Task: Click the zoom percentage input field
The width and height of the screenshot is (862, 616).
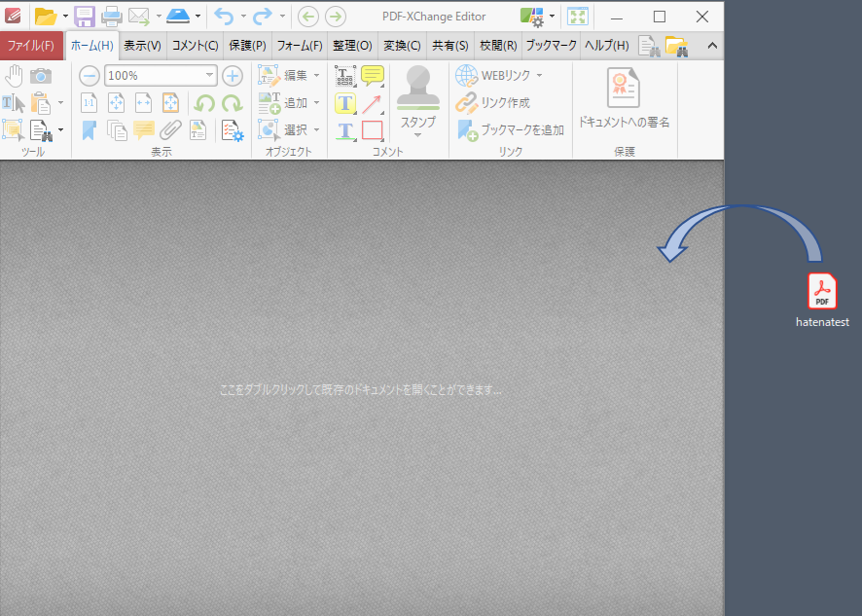Action: pos(154,76)
